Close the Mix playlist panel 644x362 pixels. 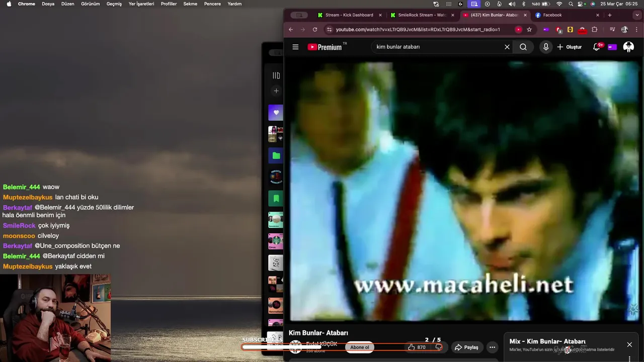tap(629, 344)
